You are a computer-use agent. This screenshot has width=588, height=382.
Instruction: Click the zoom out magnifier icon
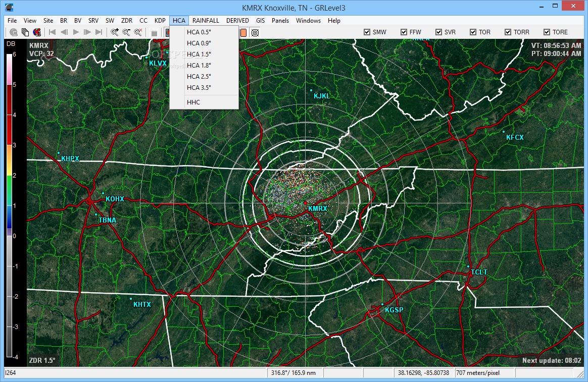126,32
